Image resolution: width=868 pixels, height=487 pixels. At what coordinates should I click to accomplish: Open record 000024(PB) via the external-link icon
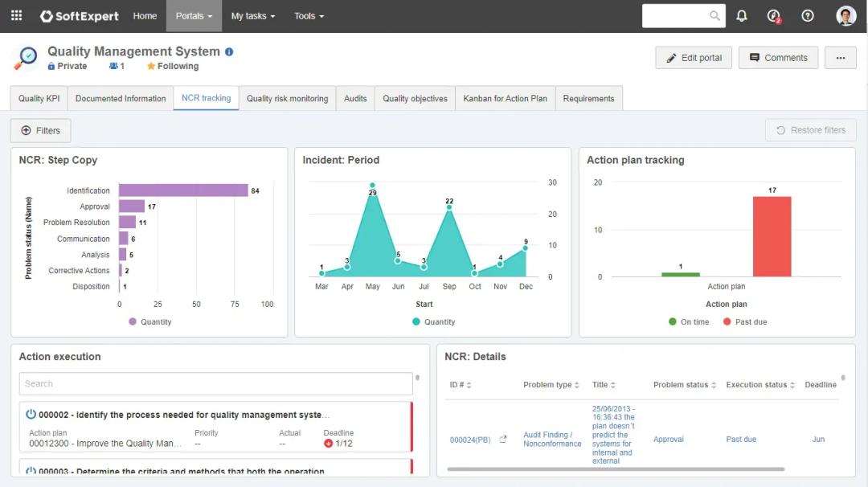pyautogui.click(x=503, y=440)
